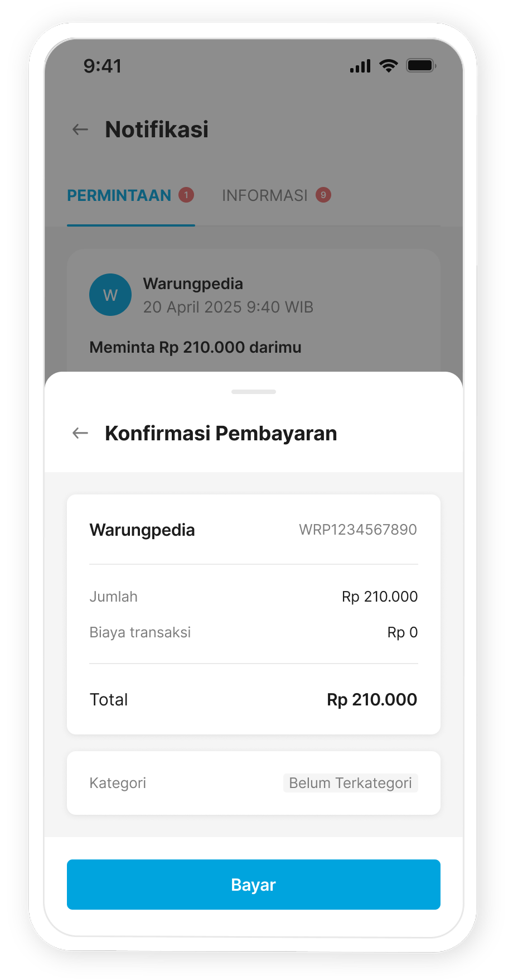Open the Belum Terkategori category selector

pyautogui.click(x=351, y=783)
